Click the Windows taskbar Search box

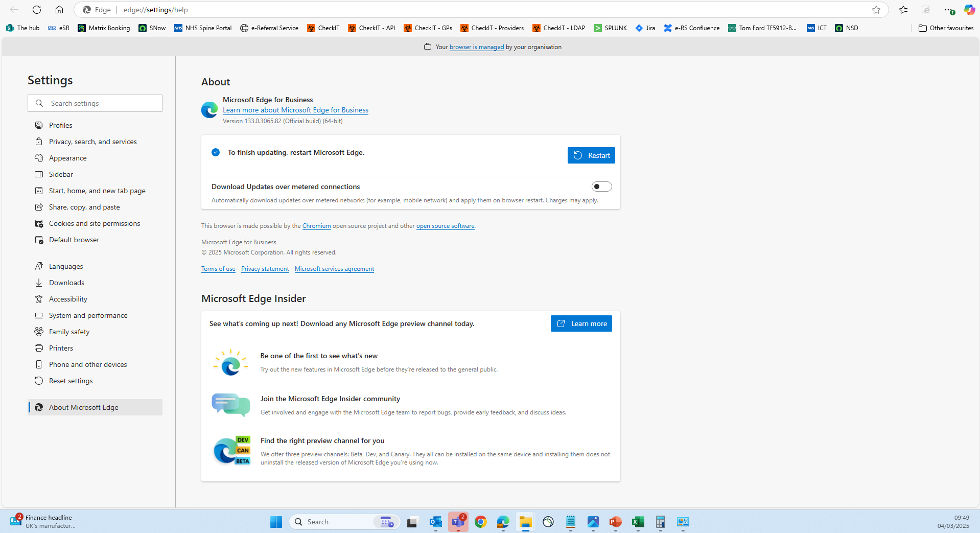[345, 522]
